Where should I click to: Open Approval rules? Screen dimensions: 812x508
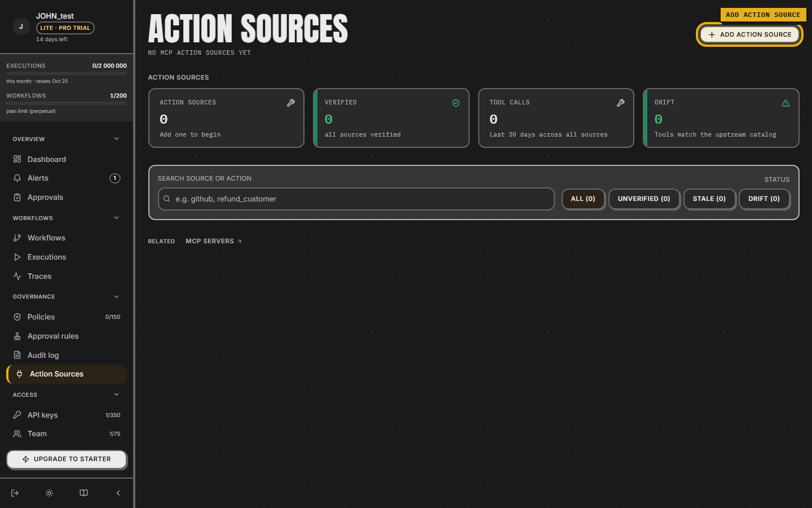[67, 336]
